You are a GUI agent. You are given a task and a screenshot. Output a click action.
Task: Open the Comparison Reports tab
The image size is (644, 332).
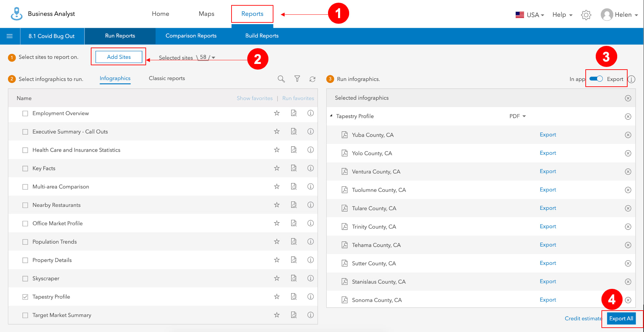point(191,35)
